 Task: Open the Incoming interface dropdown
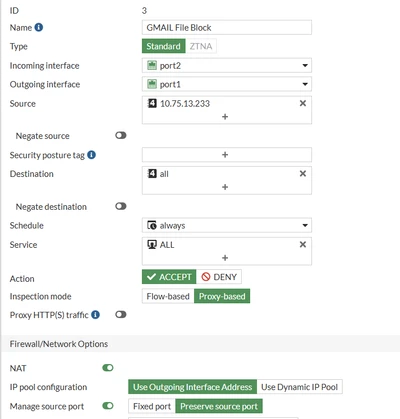coord(227,65)
